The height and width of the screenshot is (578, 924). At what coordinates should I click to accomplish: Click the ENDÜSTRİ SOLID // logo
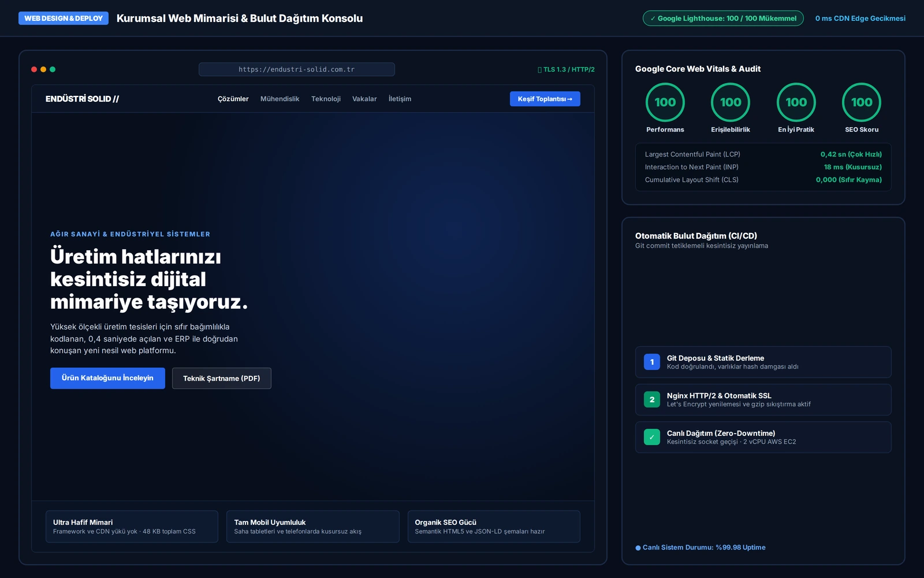pyautogui.click(x=82, y=99)
